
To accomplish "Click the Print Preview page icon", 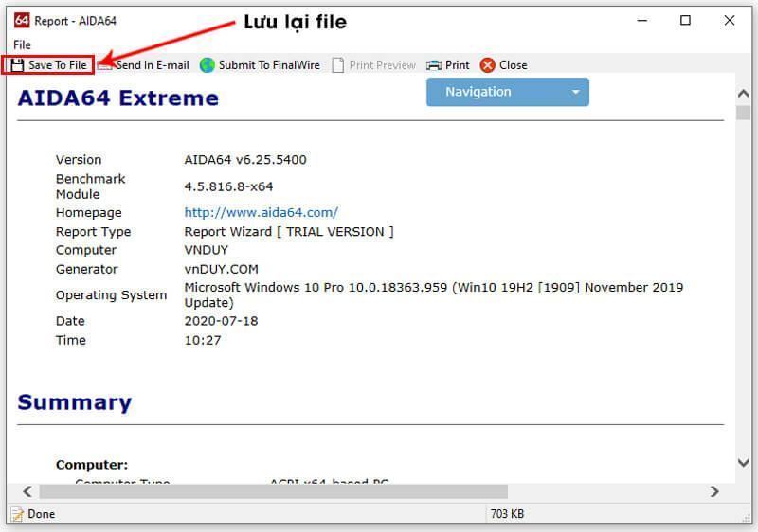I will coord(337,65).
